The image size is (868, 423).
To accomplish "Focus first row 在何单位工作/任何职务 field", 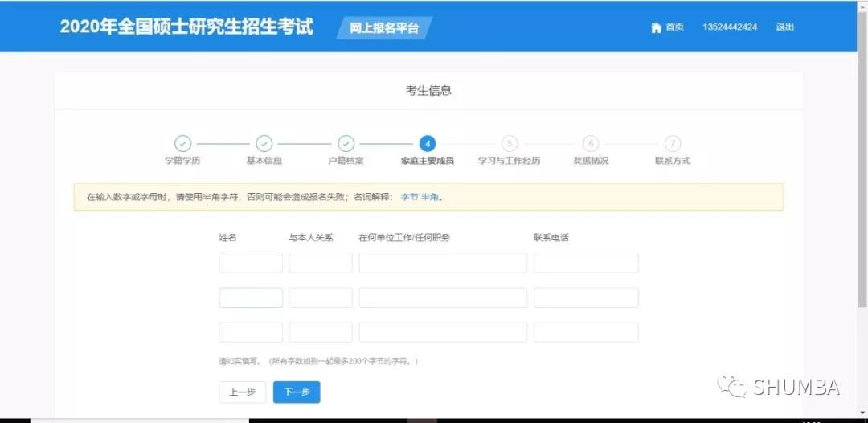I will (443, 263).
